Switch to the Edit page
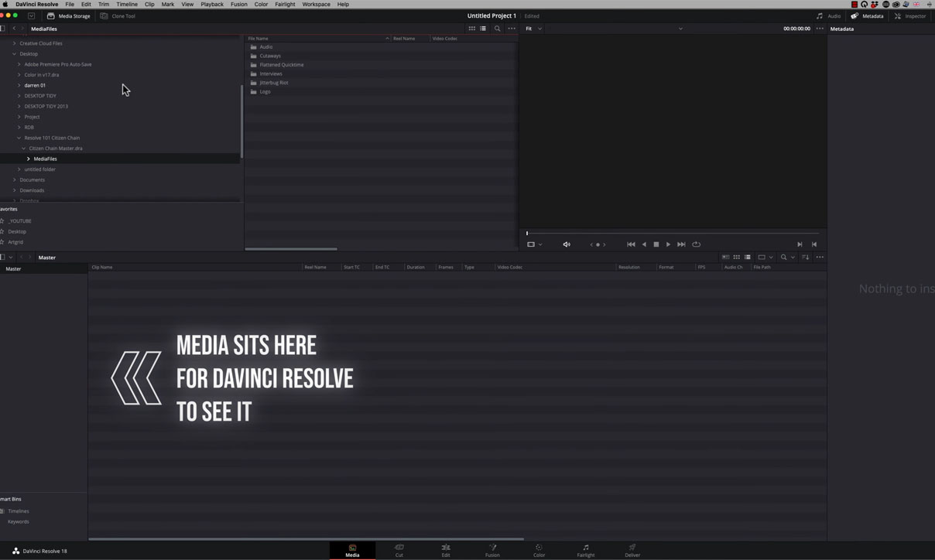 446,550
